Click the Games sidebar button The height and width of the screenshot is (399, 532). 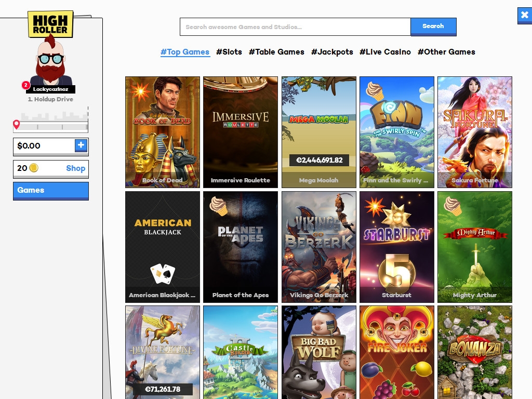pyautogui.click(x=51, y=190)
